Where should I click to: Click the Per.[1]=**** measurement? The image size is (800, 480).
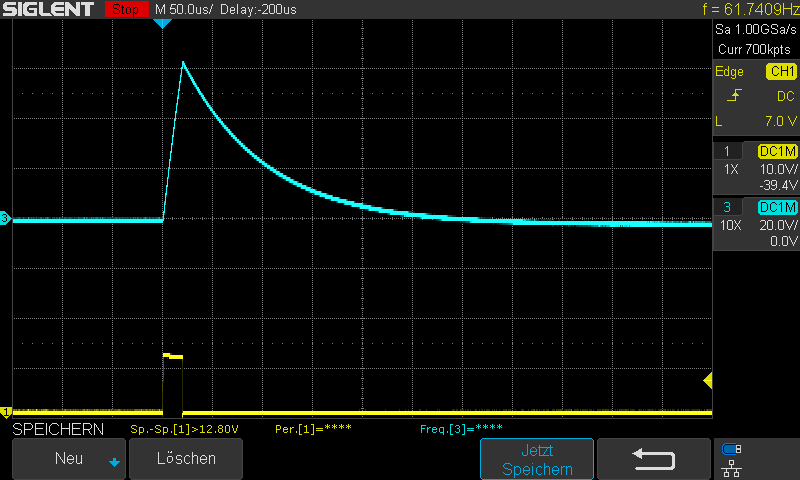click(313, 429)
